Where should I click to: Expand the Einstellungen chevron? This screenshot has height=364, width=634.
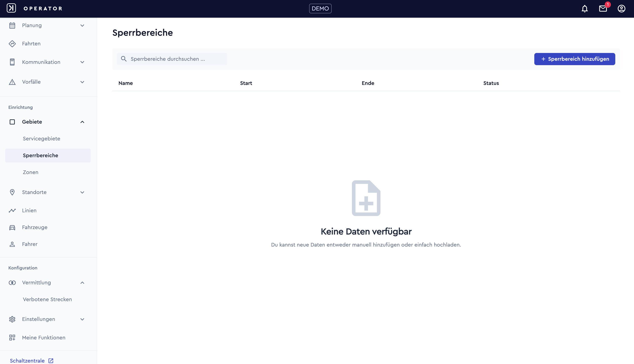click(82, 319)
